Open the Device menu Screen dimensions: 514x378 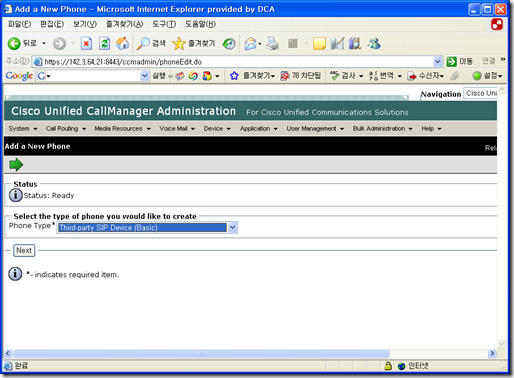(217, 129)
